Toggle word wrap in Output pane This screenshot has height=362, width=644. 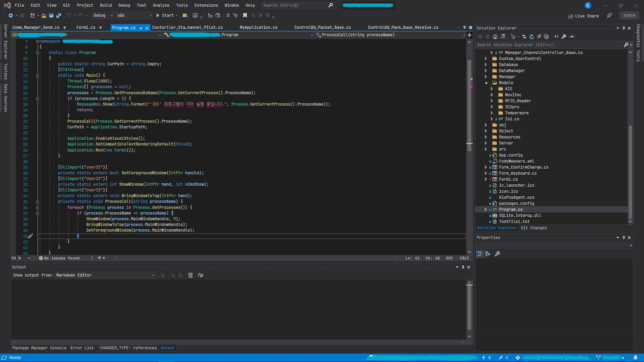[201, 275]
